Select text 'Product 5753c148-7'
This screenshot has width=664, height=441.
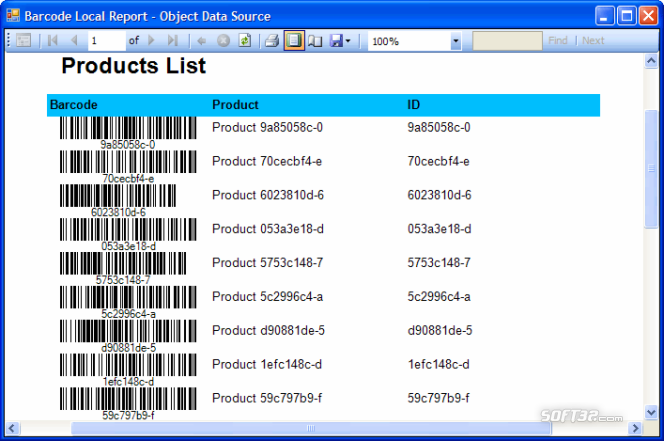(267, 263)
